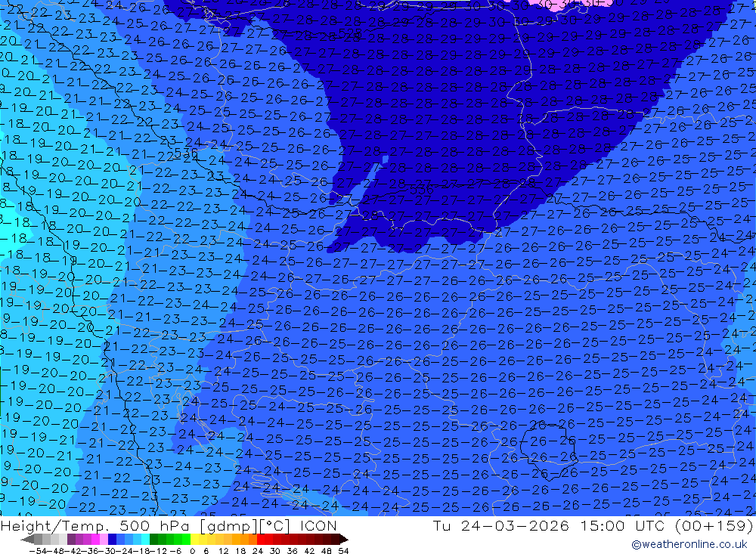Pick the bright yellow swatch above 0
The width and height of the screenshot is (756, 554).
click(195, 540)
